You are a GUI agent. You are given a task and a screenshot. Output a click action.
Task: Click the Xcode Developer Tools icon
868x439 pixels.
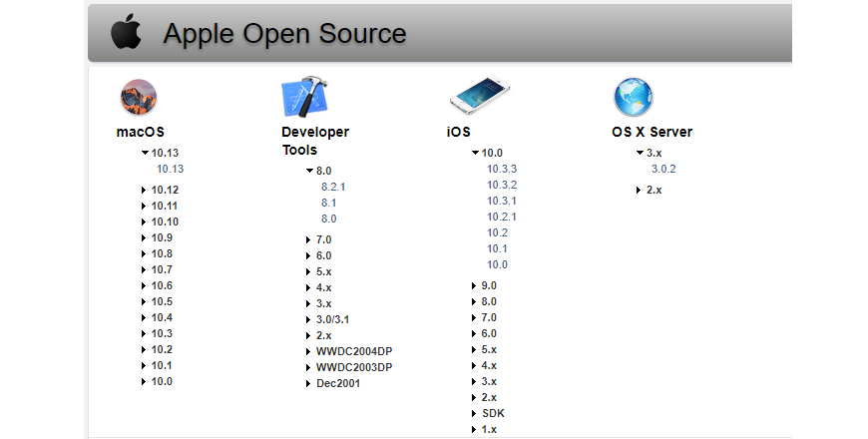tap(304, 98)
